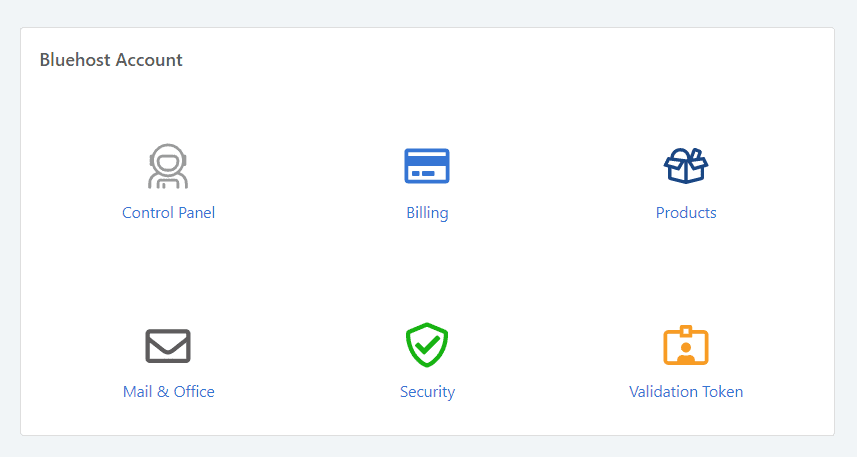Hit the navy blue package box icon
Screen dimensions: 857x457
[x=686, y=166]
